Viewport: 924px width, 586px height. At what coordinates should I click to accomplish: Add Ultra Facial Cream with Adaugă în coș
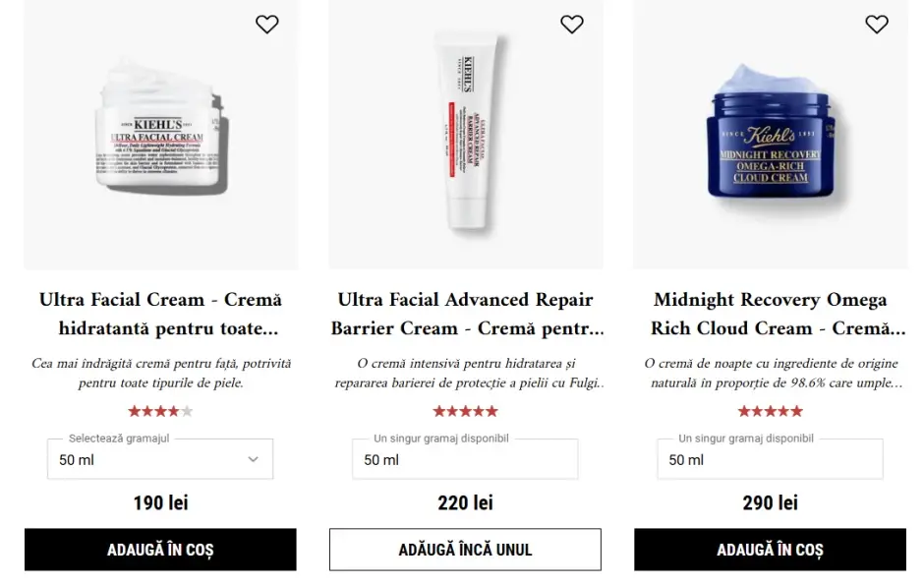pos(160,550)
